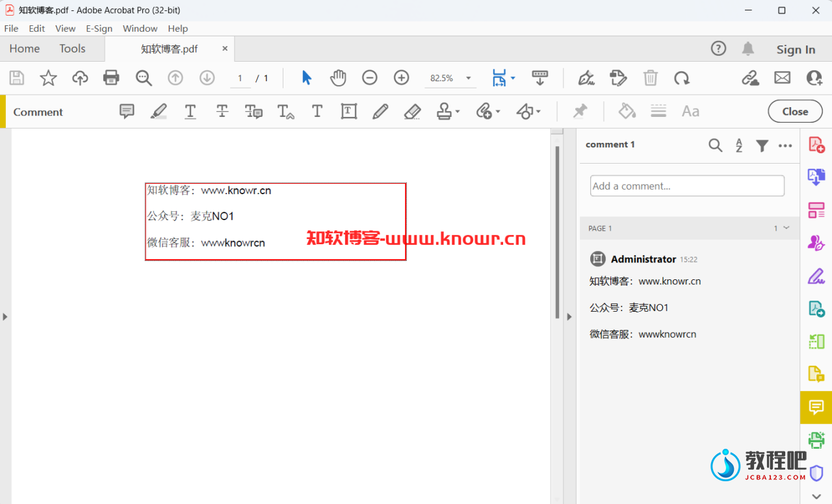
Task: Share a link to the file
Action: (751, 78)
